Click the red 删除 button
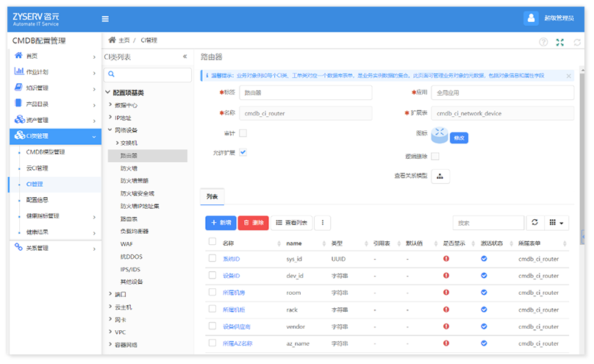This screenshot has height=364, width=594. (253, 222)
